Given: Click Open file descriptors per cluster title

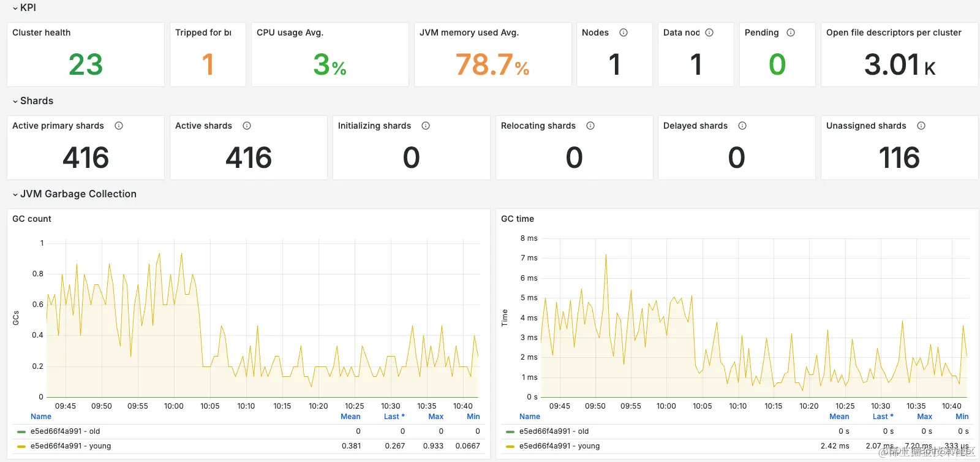Looking at the screenshot, I should point(894,32).
